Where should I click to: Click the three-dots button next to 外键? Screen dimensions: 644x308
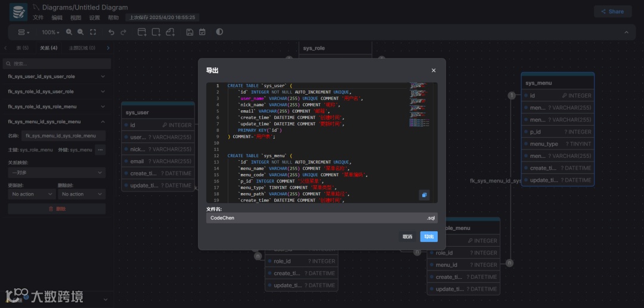pyautogui.click(x=100, y=150)
